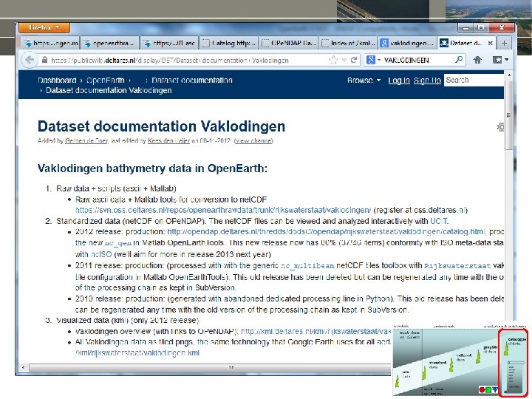Close the 'Dataset d...' tab
The image size is (532, 399).
point(491,43)
